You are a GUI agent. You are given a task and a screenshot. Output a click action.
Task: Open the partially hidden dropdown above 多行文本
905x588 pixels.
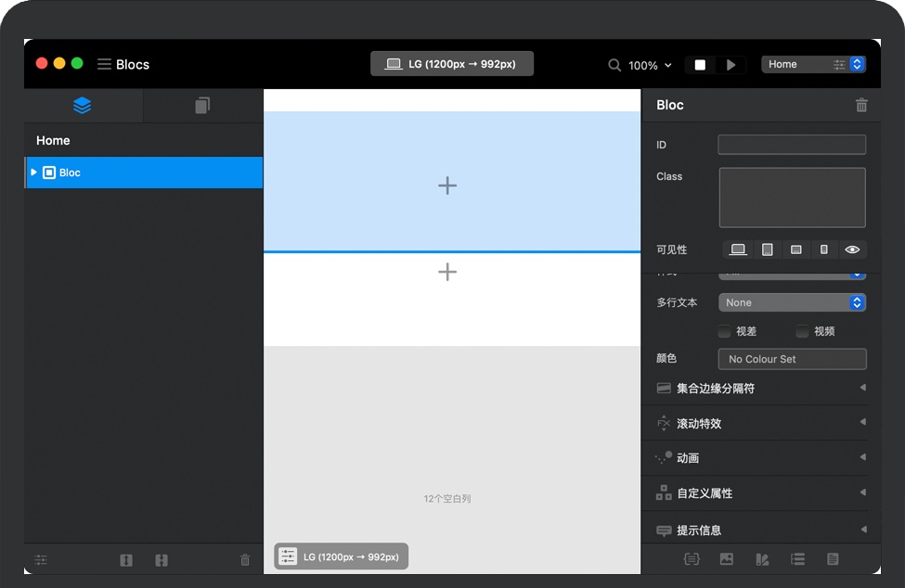792,275
